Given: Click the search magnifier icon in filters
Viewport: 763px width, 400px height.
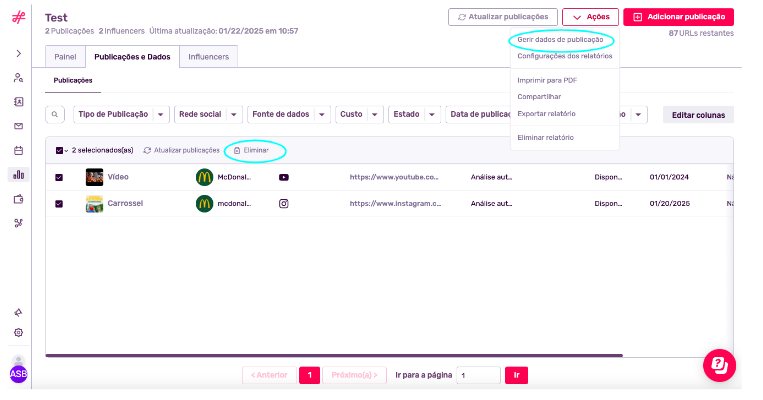Looking at the screenshot, I should point(56,115).
